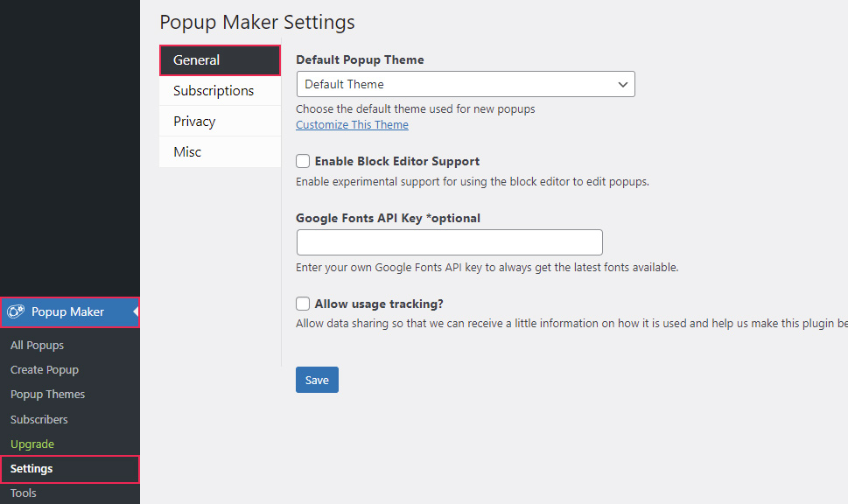Open the Settings sidebar item

pyautogui.click(x=32, y=468)
